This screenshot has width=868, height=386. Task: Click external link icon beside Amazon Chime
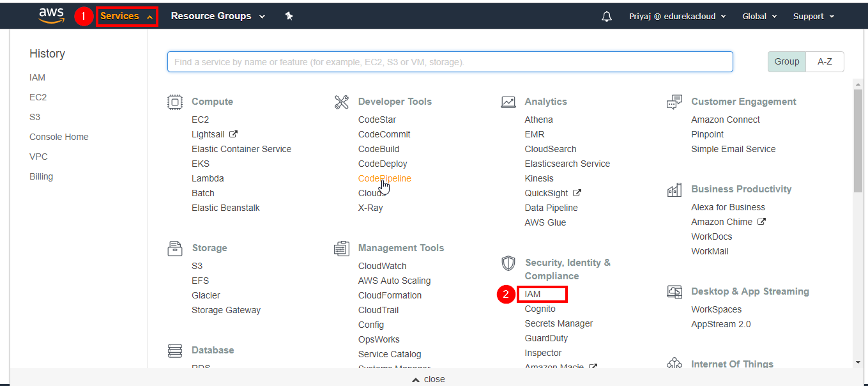[x=761, y=222]
